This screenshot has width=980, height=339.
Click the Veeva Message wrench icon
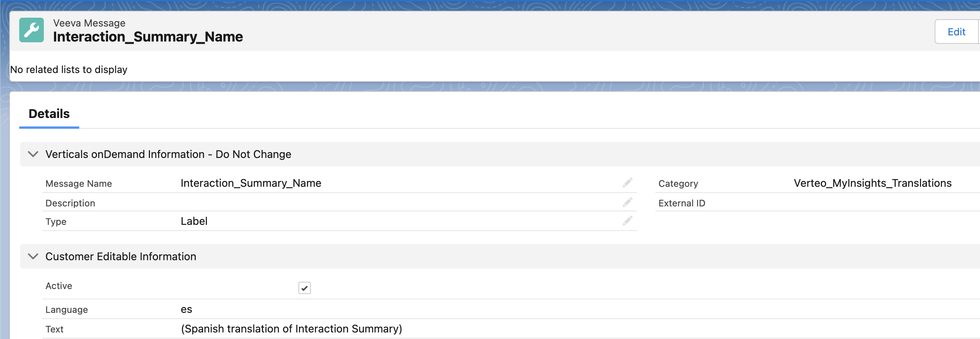point(32,30)
